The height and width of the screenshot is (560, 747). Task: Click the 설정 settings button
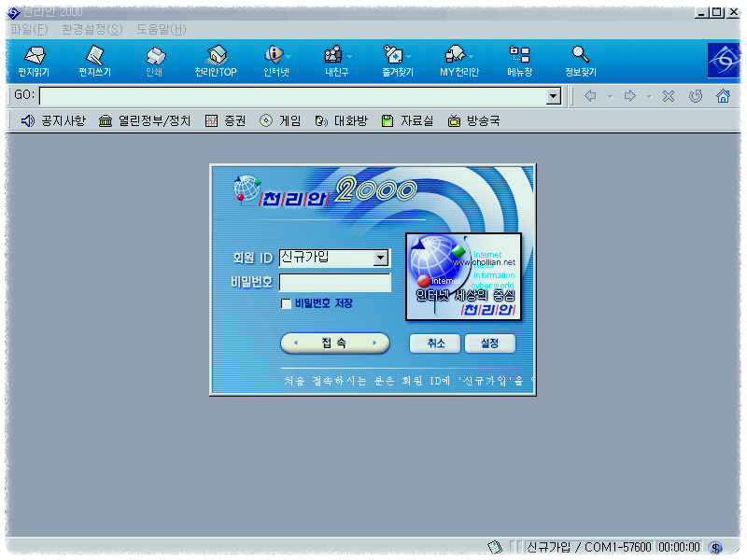coord(489,343)
